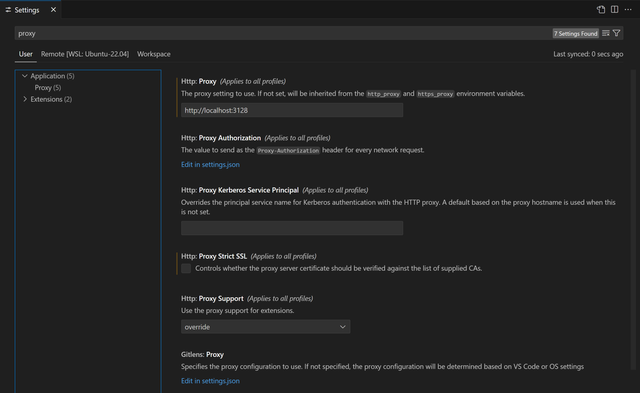Open the Proxy Support dropdown
Screen dimensions: 640x393
click(265, 326)
